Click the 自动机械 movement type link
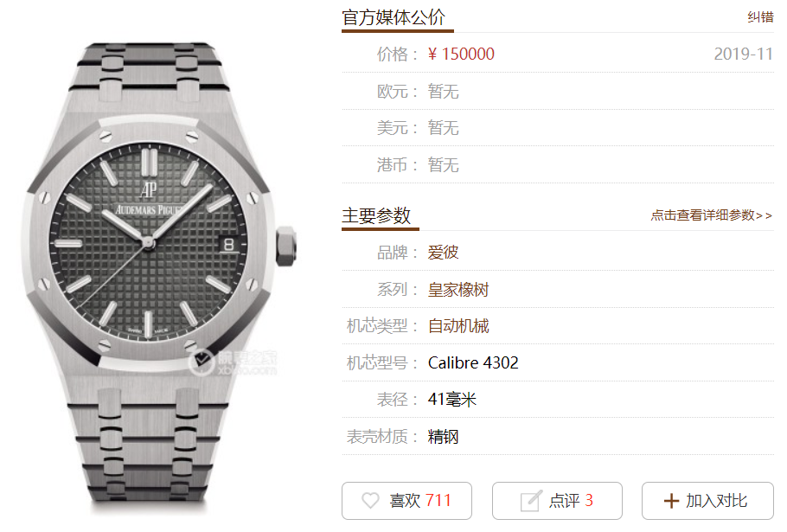The image size is (787, 532). [x=458, y=326]
